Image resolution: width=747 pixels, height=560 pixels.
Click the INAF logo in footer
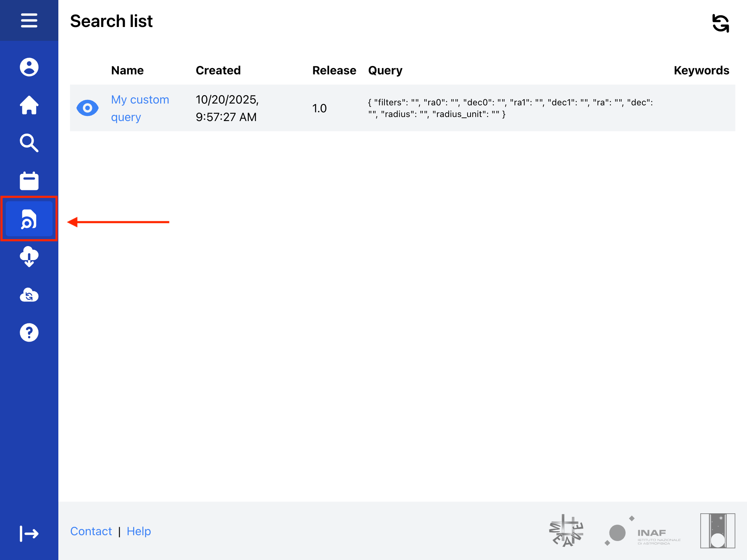tap(643, 531)
